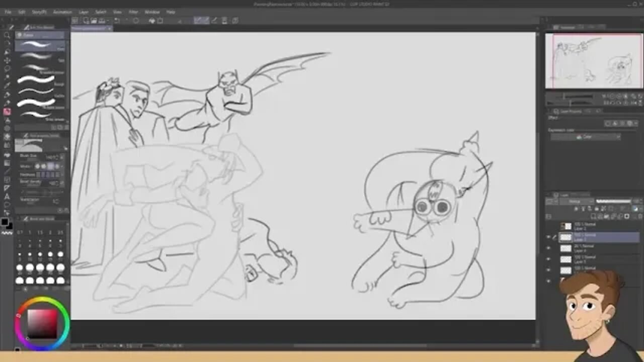Select the Zoom magnifier tool
This screenshot has height=362, width=644.
7,35
